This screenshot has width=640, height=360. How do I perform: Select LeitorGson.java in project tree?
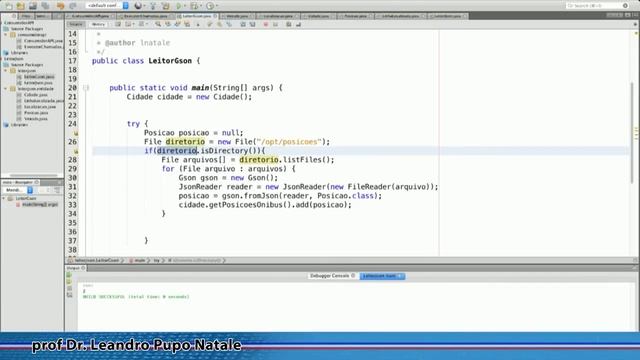[39, 77]
